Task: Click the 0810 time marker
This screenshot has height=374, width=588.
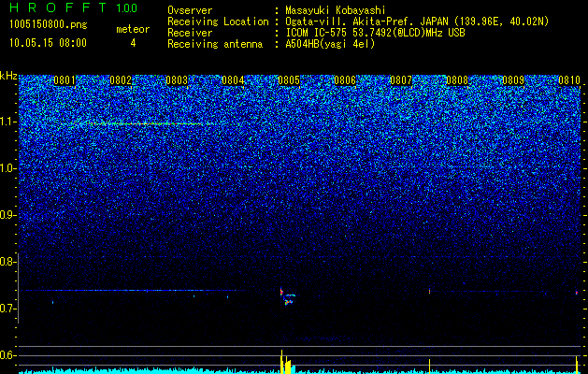Action: point(569,80)
